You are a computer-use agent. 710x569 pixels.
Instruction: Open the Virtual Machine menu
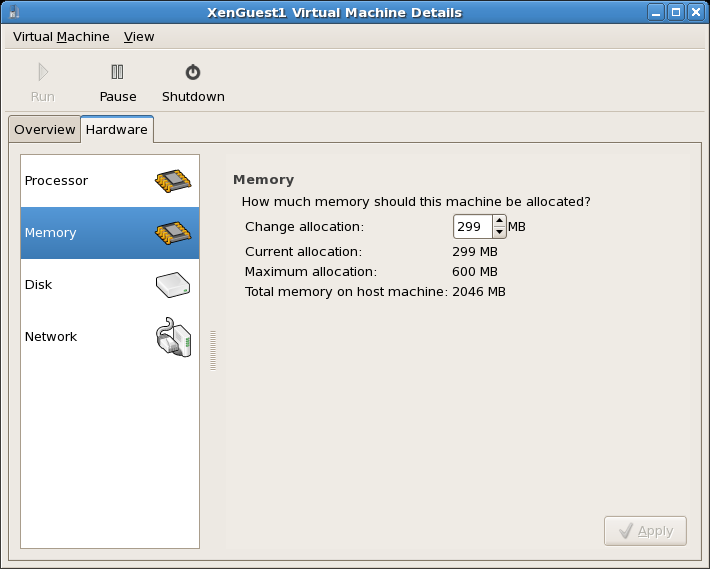coord(61,37)
